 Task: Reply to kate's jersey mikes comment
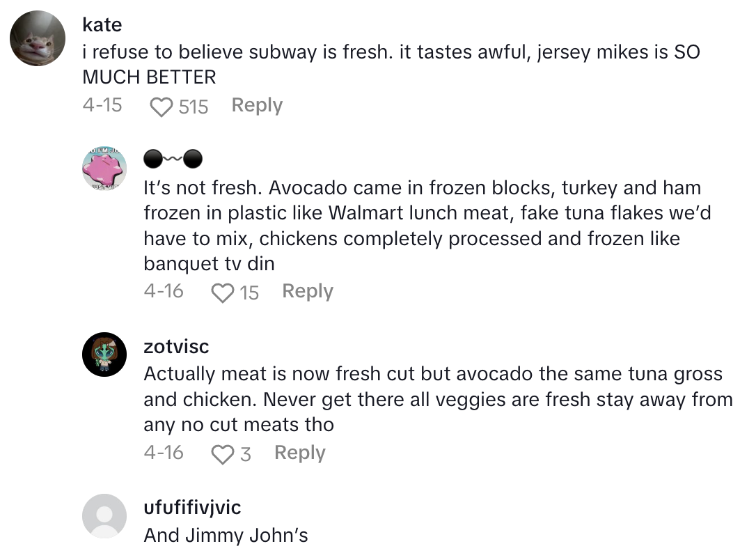coord(256,104)
